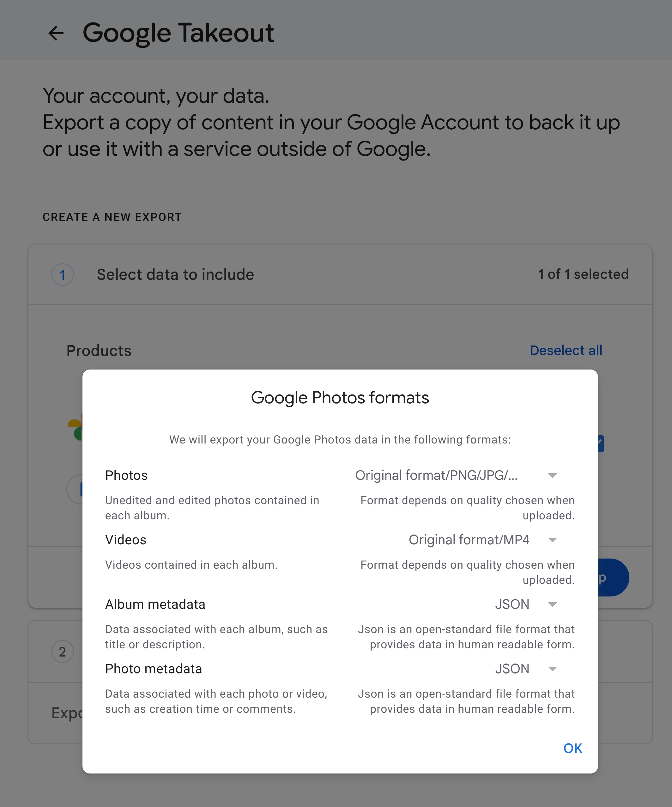Click the 1 of 1 selected label
The height and width of the screenshot is (807, 672).
coord(583,274)
